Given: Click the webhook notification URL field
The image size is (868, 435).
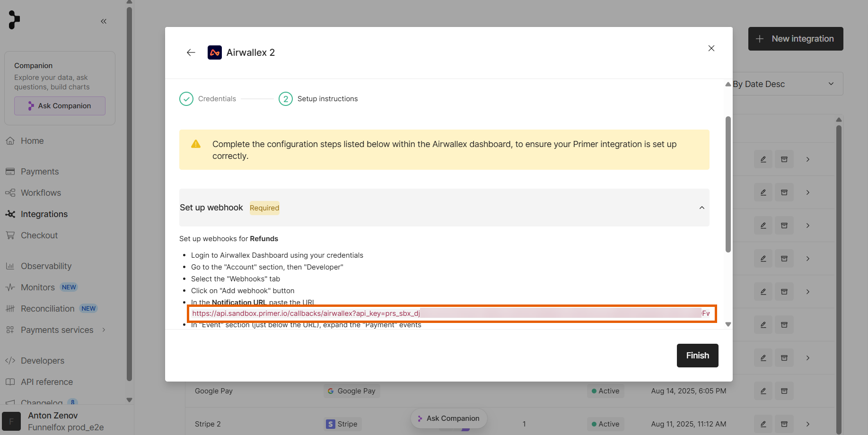Looking at the screenshot, I should [452, 313].
